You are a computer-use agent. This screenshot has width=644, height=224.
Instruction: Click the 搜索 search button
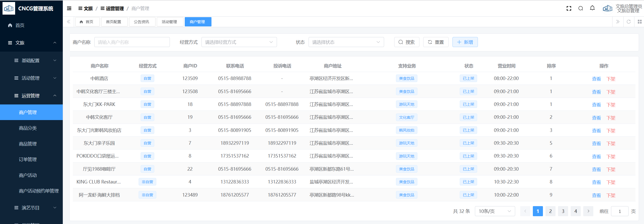pyautogui.click(x=407, y=42)
